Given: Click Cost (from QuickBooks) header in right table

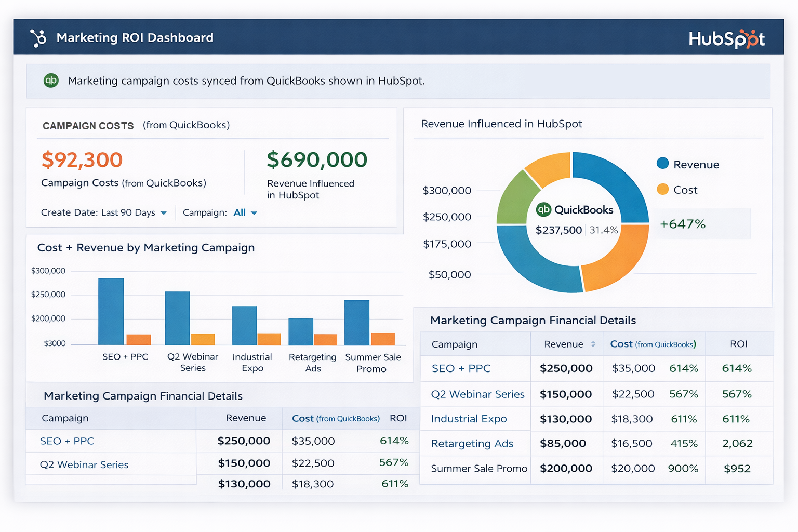Looking at the screenshot, I should pyautogui.click(x=653, y=344).
